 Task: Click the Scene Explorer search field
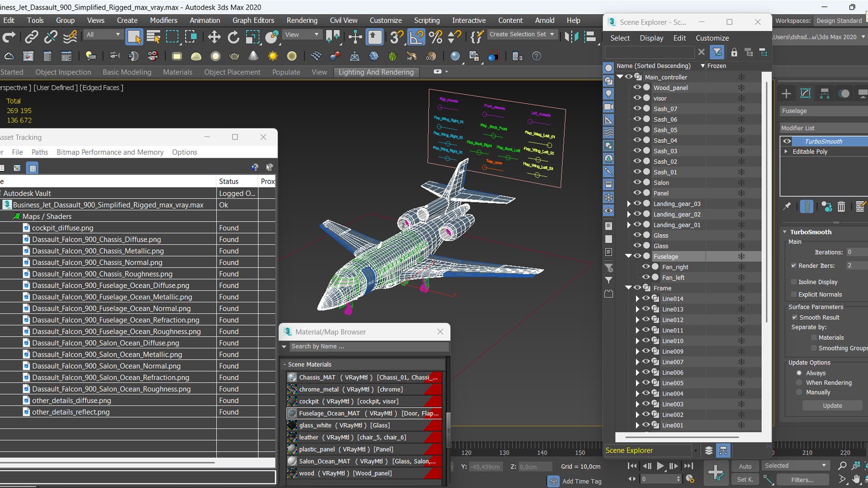point(650,52)
